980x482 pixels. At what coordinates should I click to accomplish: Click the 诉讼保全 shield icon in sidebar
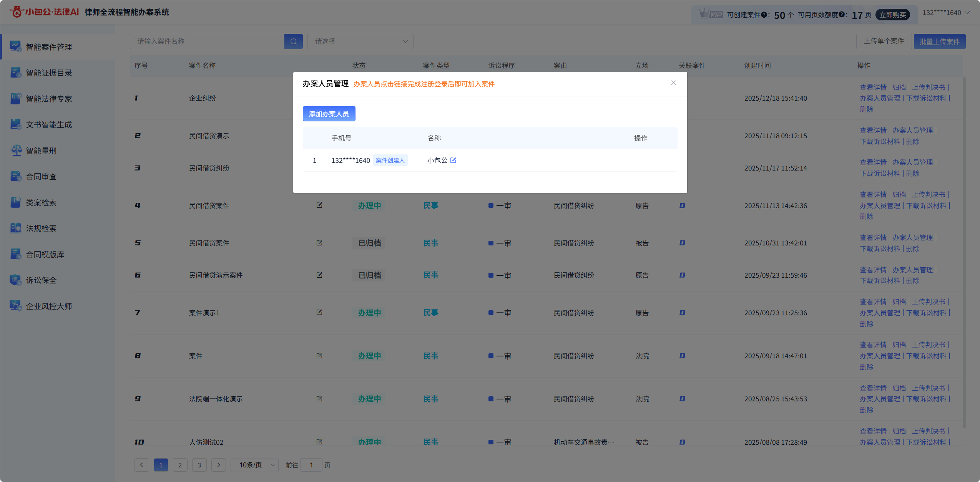tap(16, 280)
